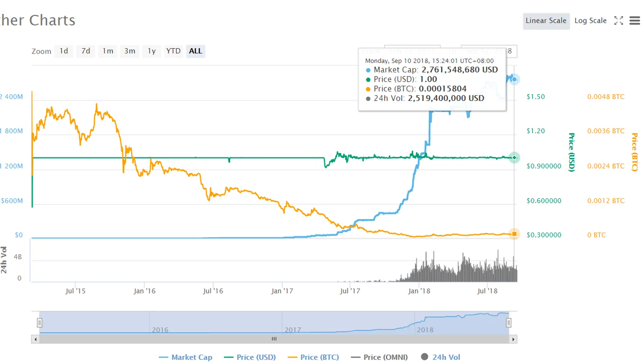Switch to Log Scale
This screenshot has height=362, width=644.
tap(590, 21)
